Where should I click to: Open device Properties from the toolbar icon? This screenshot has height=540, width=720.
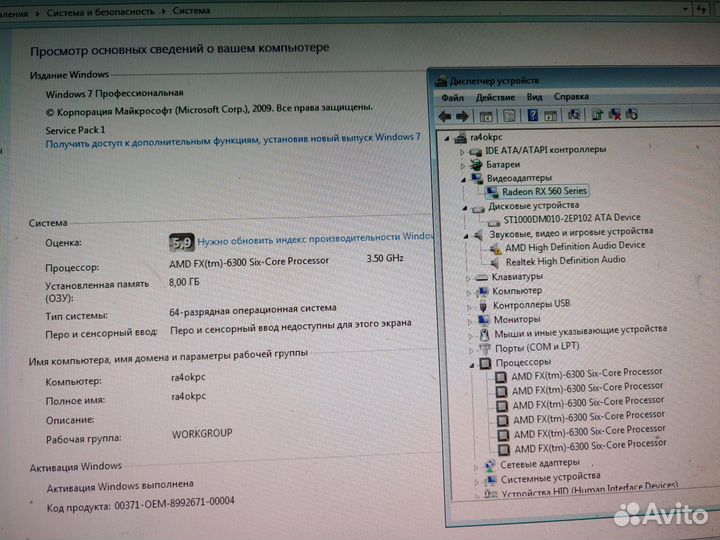pyautogui.click(x=509, y=116)
